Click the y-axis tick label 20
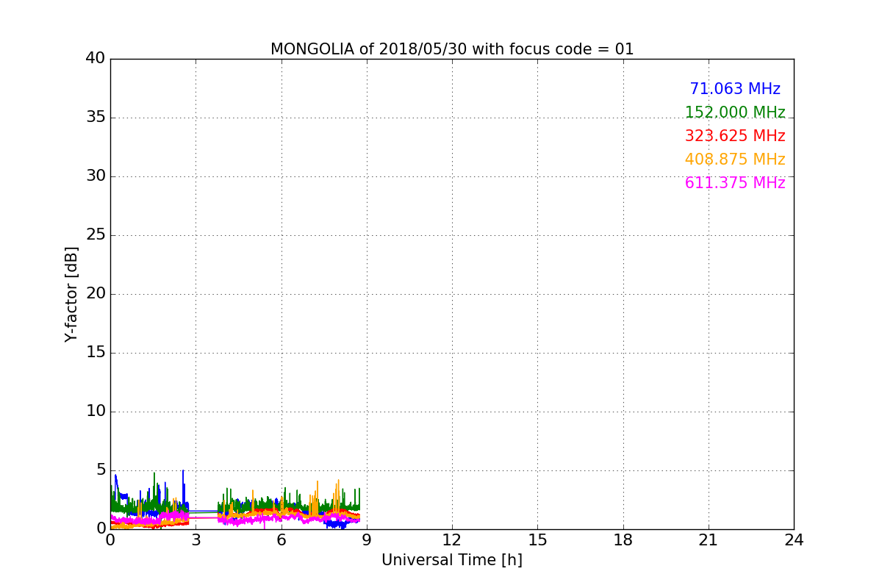The height and width of the screenshot is (588, 882). 96,294
